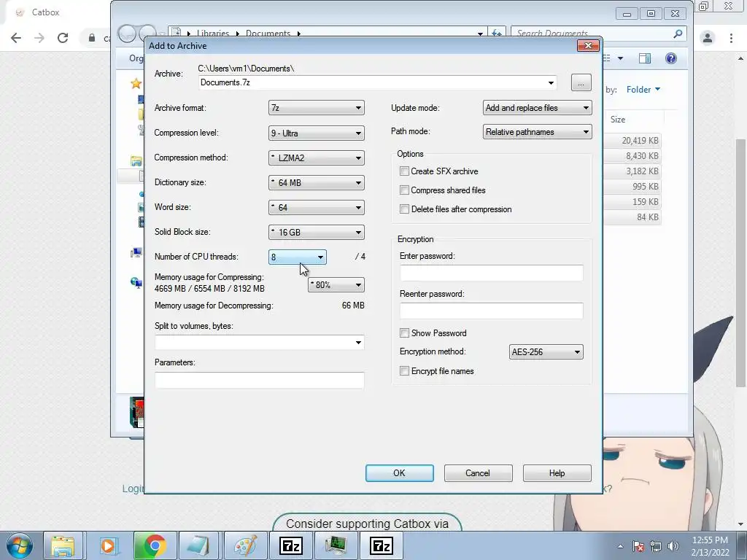747x560 pixels.
Task: Open the notepad taskbar icon
Action: [x=199, y=545]
